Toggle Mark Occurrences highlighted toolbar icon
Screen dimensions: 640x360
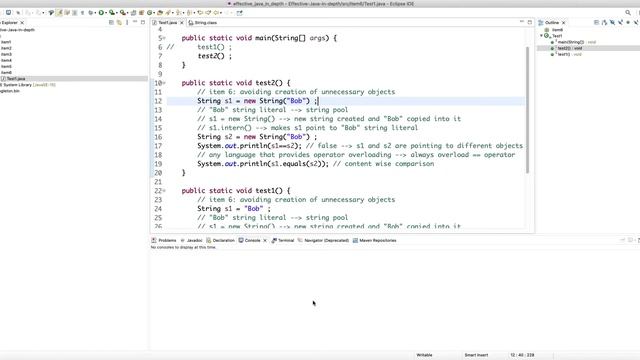[59, 13]
